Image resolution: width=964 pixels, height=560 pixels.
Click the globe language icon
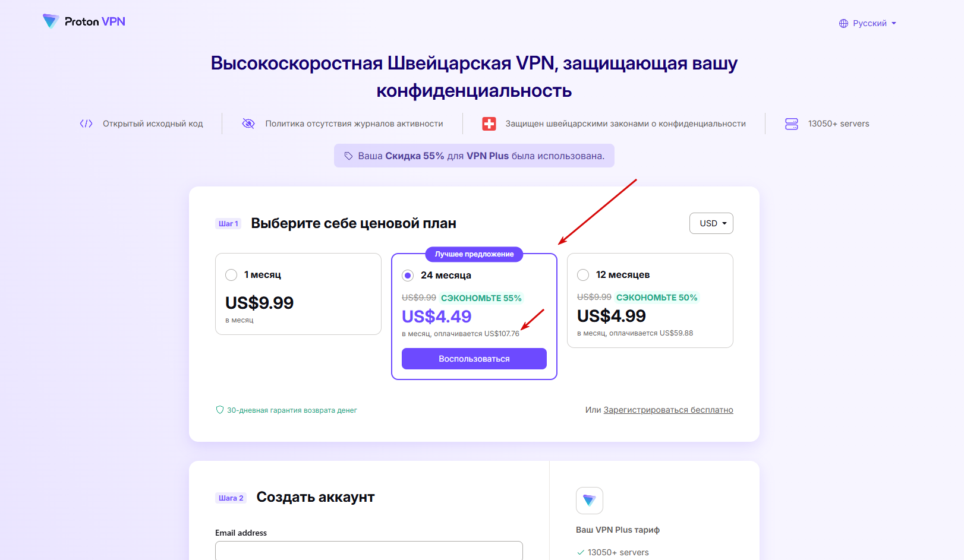[843, 24]
